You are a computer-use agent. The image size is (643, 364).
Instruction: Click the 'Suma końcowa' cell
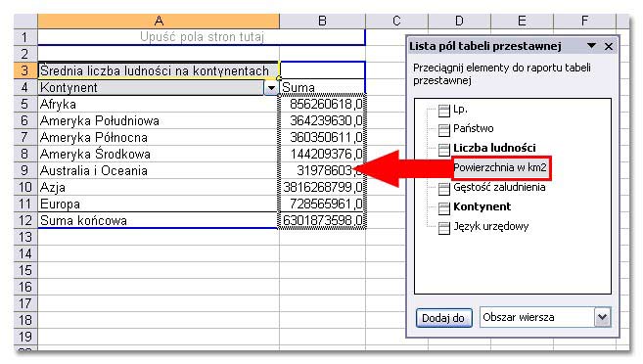[159, 220]
